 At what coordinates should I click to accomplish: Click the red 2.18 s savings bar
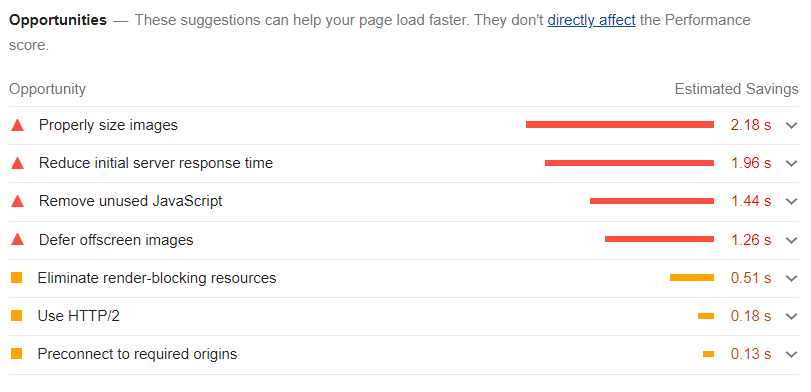[x=620, y=125]
